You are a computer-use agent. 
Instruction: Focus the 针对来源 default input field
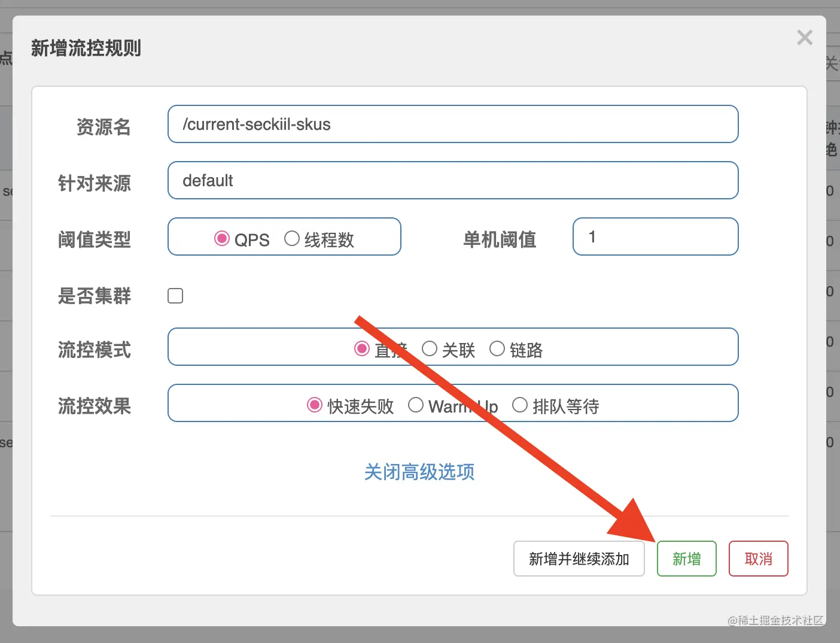tap(453, 180)
